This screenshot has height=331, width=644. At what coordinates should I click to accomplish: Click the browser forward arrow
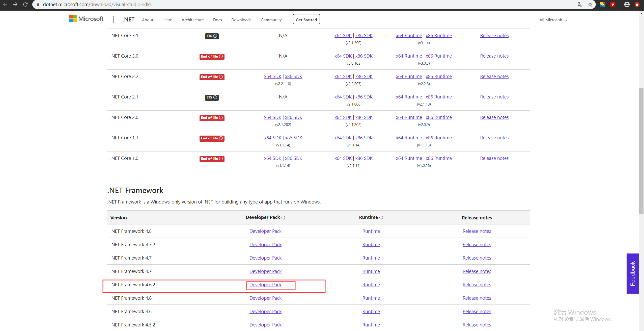tap(15, 4)
